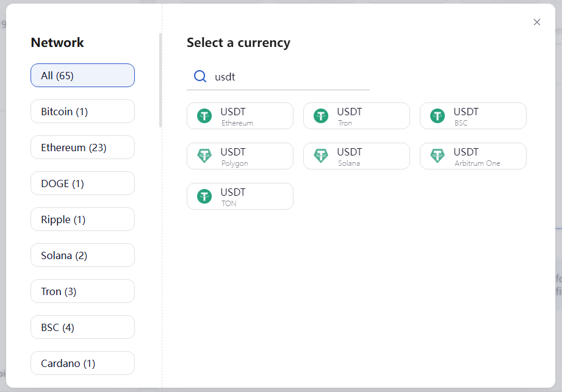Filter by Cardano network
Screen dimensions: 562x392
[82, 363]
